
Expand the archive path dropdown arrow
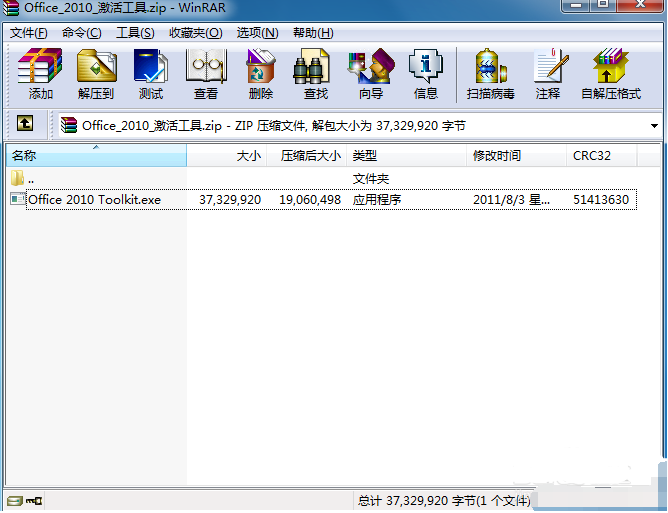coord(654,126)
